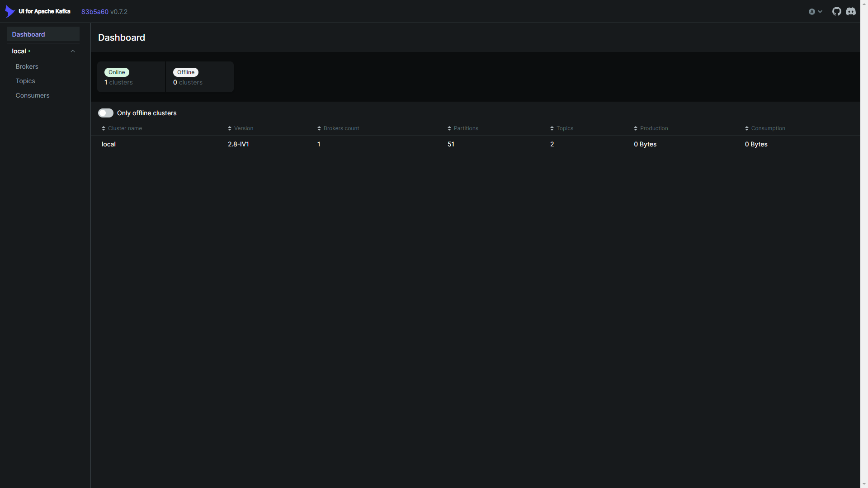Image resolution: width=868 pixels, height=488 pixels.
Task: Select the Brokers menu item
Action: click(x=27, y=66)
